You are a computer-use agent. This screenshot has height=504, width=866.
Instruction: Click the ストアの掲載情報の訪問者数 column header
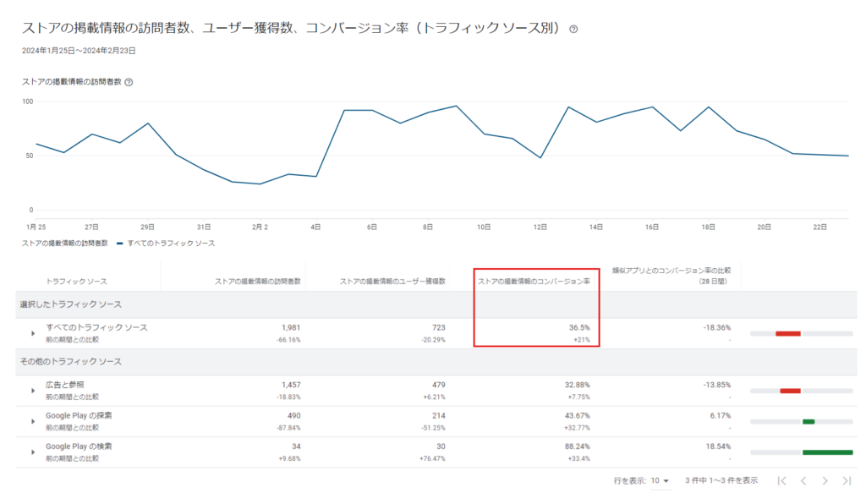click(x=258, y=282)
